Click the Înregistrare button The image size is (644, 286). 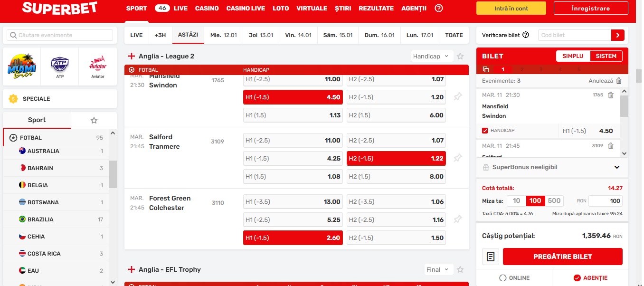(591, 8)
